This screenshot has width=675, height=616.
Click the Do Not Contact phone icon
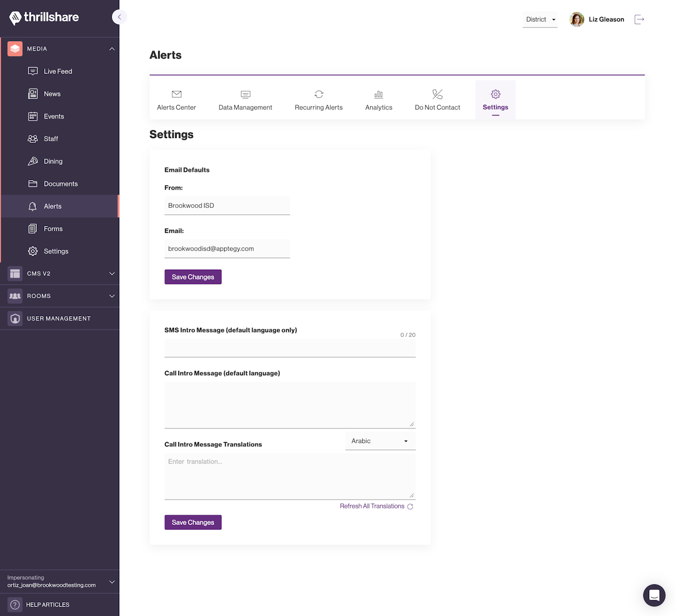coord(437,94)
